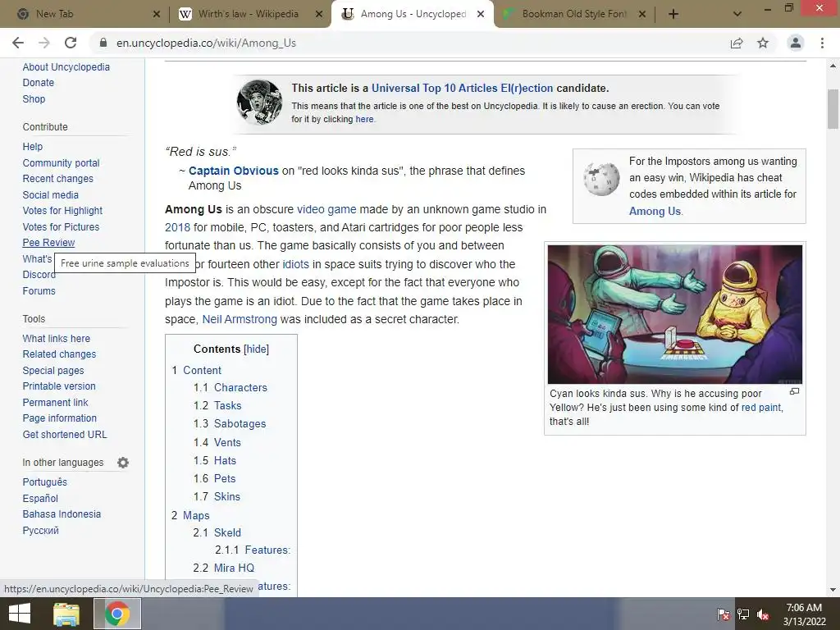840x630 pixels.
Task: Open the Forums sidebar link
Action: pyautogui.click(x=39, y=291)
